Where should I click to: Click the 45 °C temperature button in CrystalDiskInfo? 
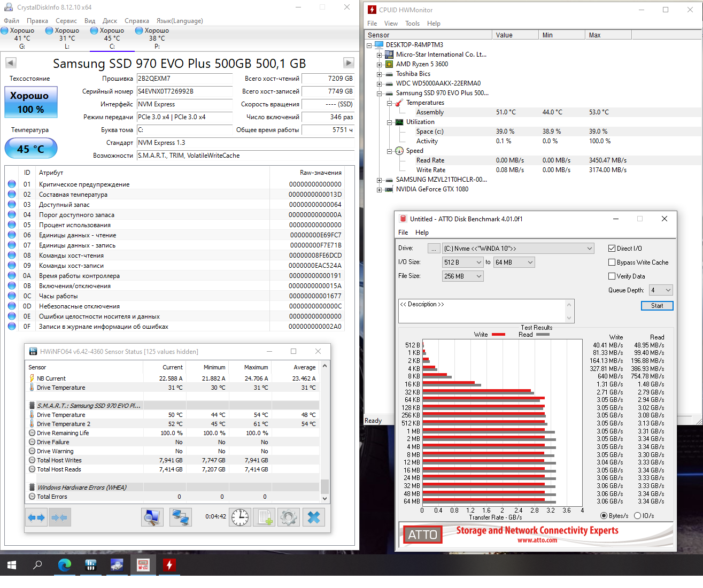point(31,149)
